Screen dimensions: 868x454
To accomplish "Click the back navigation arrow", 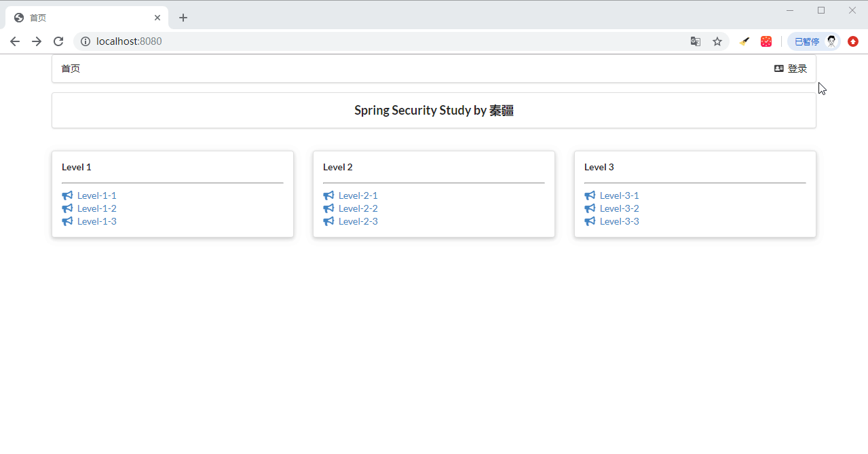I will point(15,41).
